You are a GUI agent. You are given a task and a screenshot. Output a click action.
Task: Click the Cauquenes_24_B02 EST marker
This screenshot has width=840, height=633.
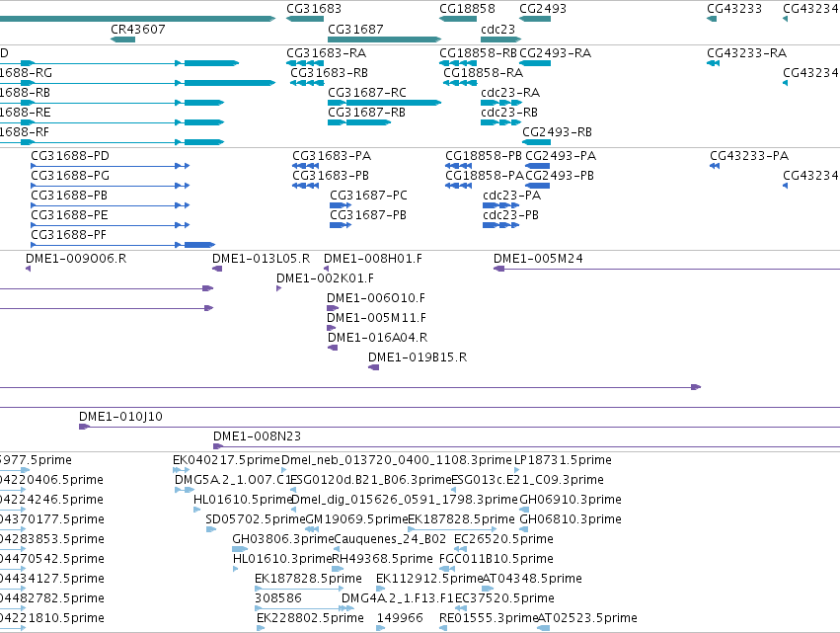pyautogui.click(x=336, y=549)
